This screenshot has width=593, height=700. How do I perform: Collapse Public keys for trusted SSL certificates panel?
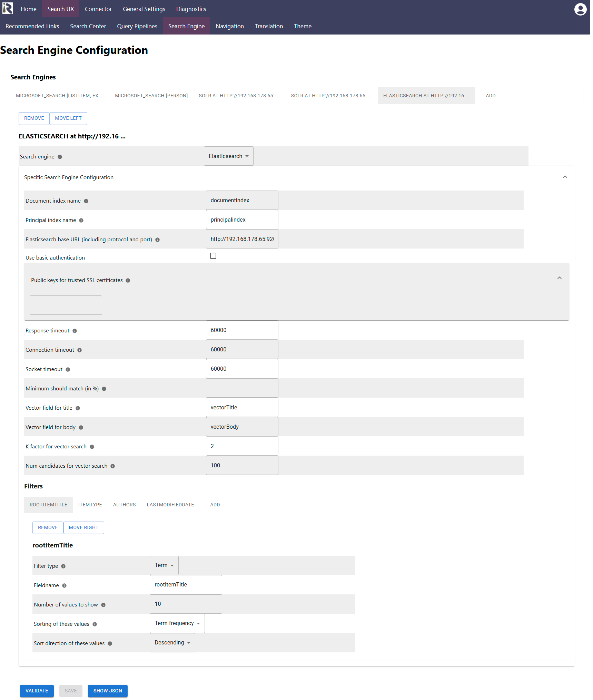[560, 278]
